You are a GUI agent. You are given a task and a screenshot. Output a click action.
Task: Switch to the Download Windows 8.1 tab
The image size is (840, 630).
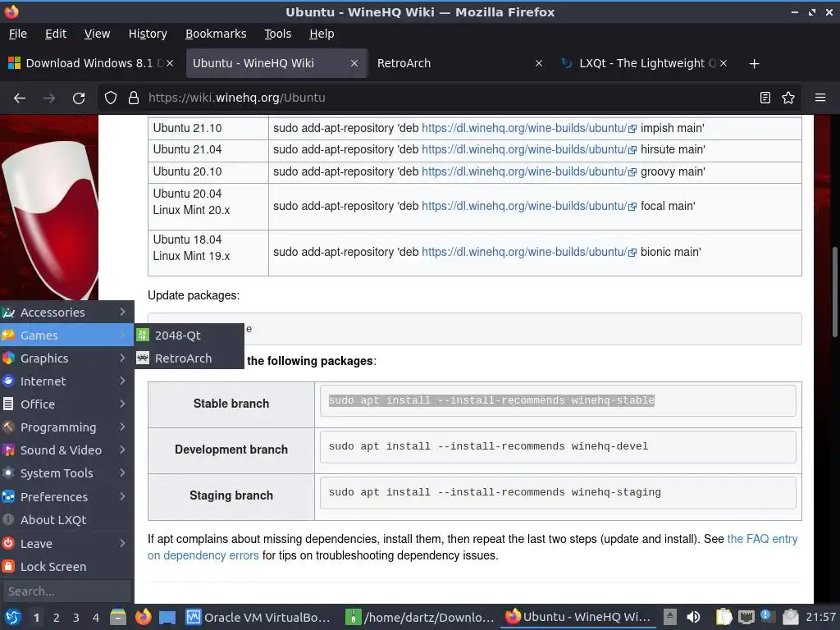pyautogui.click(x=91, y=63)
